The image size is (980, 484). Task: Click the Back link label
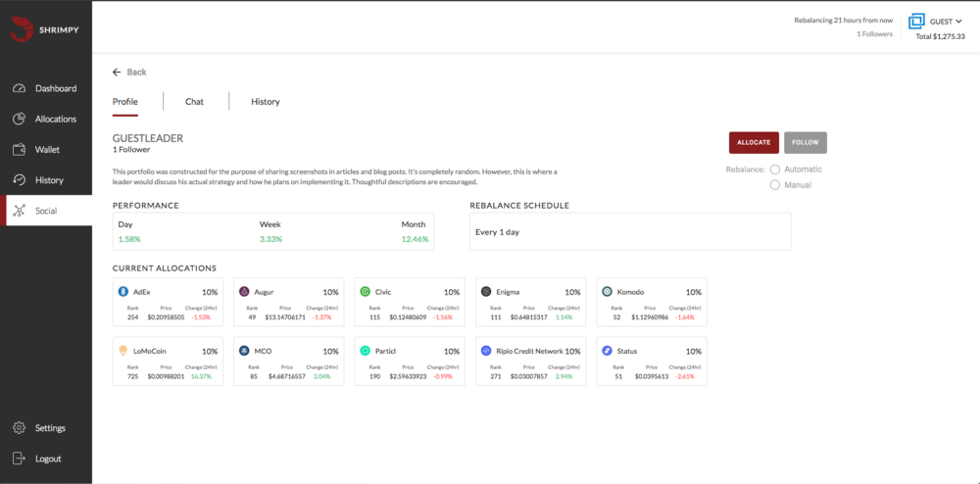click(136, 72)
